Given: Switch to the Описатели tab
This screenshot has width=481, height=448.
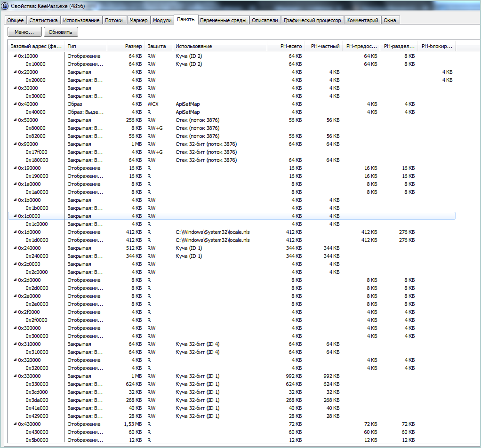Looking at the screenshot, I should 265,20.
